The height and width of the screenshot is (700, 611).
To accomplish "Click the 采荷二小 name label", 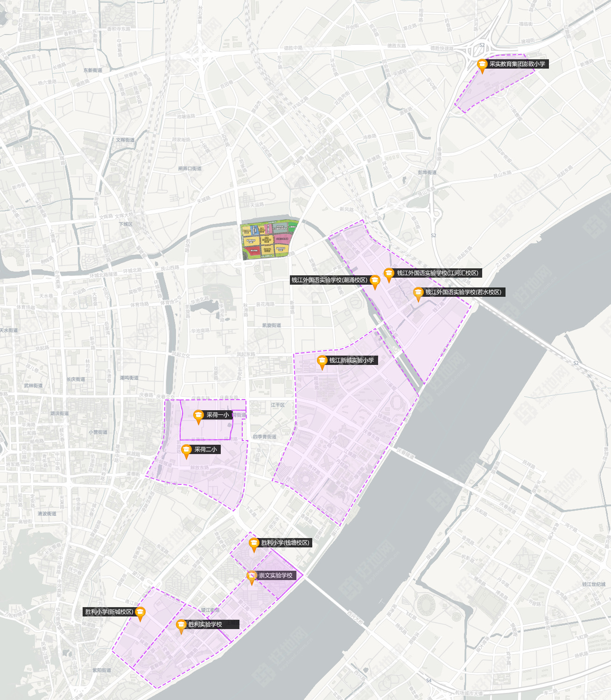I will point(205,449).
